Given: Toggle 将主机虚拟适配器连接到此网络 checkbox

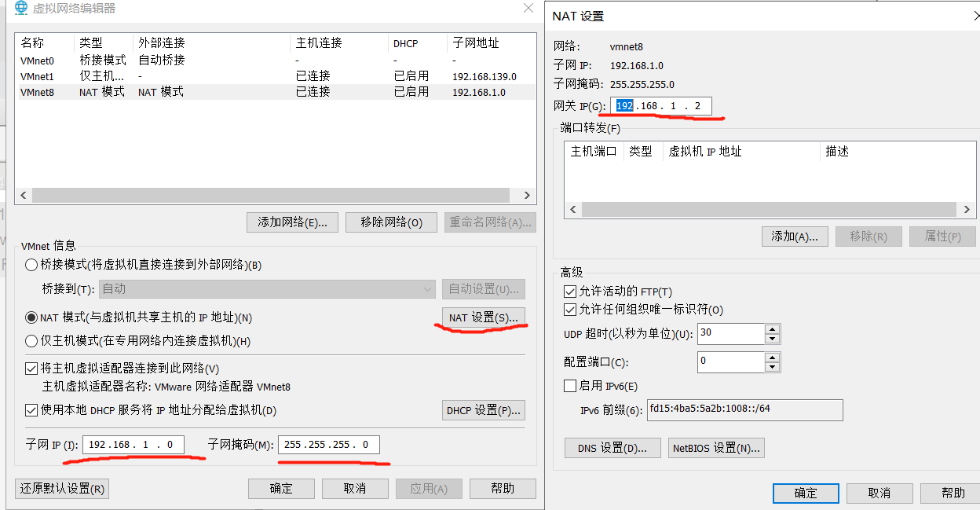Looking at the screenshot, I should [31, 368].
